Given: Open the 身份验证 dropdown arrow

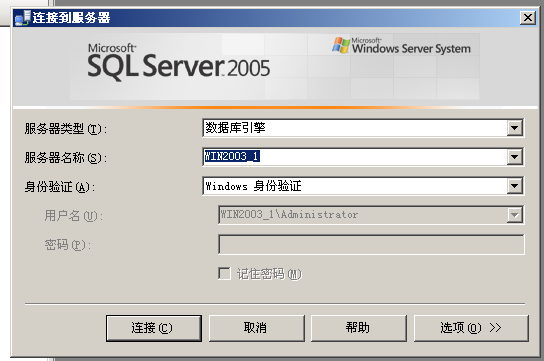Looking at the screenshot, I should [x=515, y=186].
